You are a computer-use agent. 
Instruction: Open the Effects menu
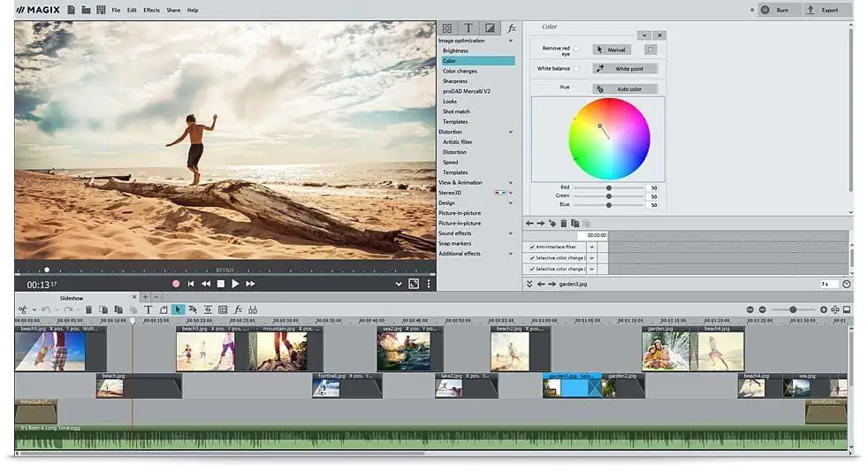point(151,10)
